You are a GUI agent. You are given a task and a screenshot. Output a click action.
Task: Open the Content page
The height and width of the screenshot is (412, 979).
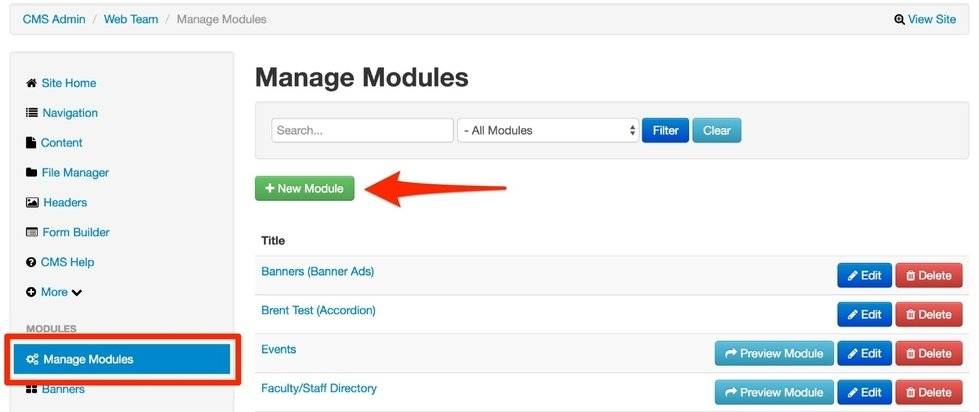click(x=61, y=143)
